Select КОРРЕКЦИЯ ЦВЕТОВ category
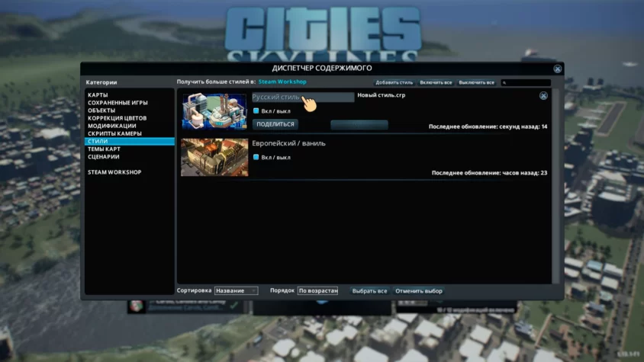644x362 pixels. click(x=117, y=118)
